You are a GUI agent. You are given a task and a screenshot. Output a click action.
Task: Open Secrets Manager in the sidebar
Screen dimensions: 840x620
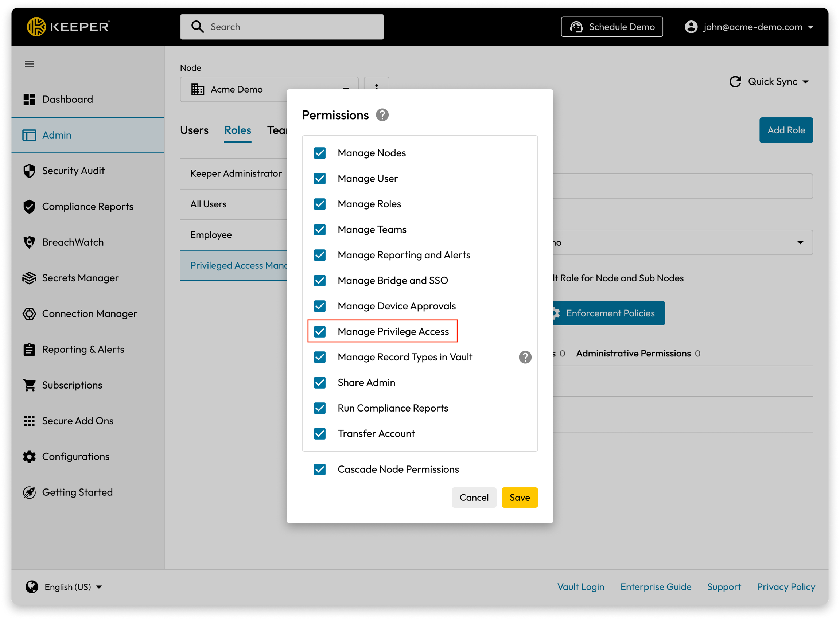(x=80, y=278)
